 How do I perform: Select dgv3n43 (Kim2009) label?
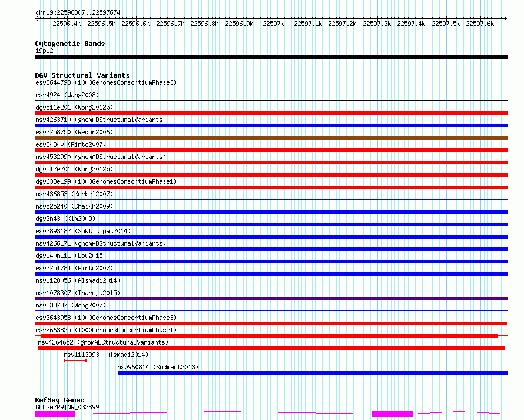click(65, 219)
